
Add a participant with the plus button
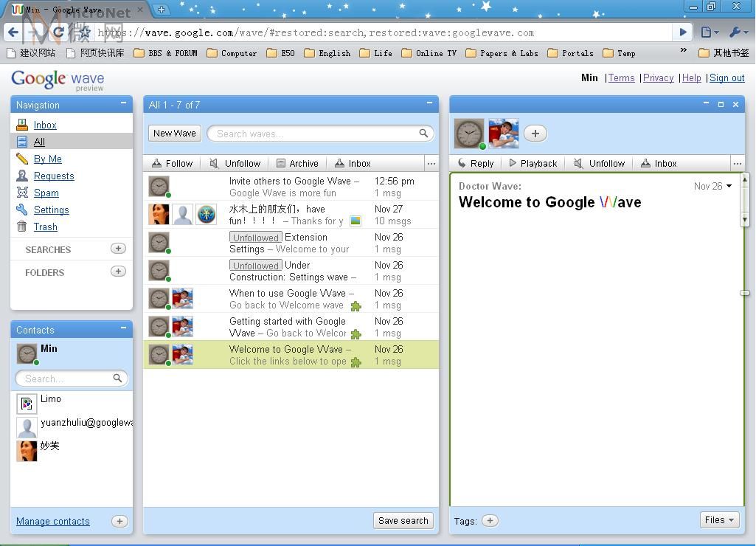pos(535,133)
